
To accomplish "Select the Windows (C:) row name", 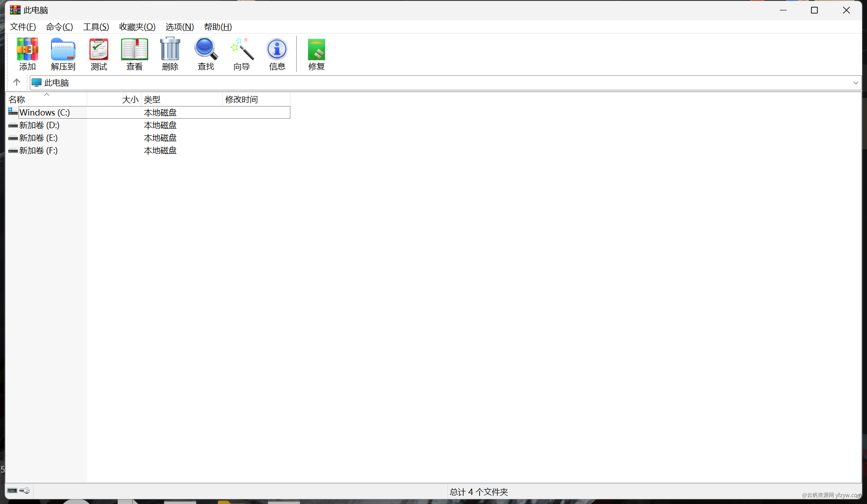I will pyautogui.click(x=44, y=112).
